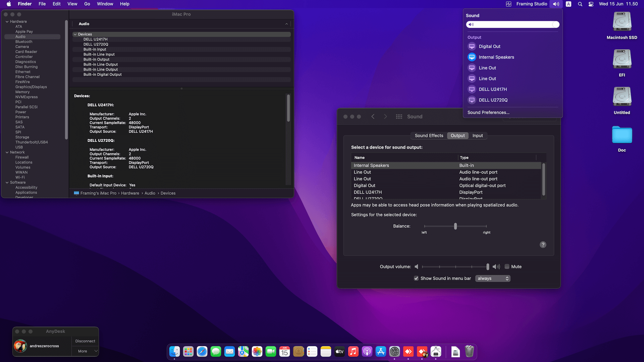Open Sound Preferences from Sound menu
This screenshot has height=362, width=644.
click(488, 113)
